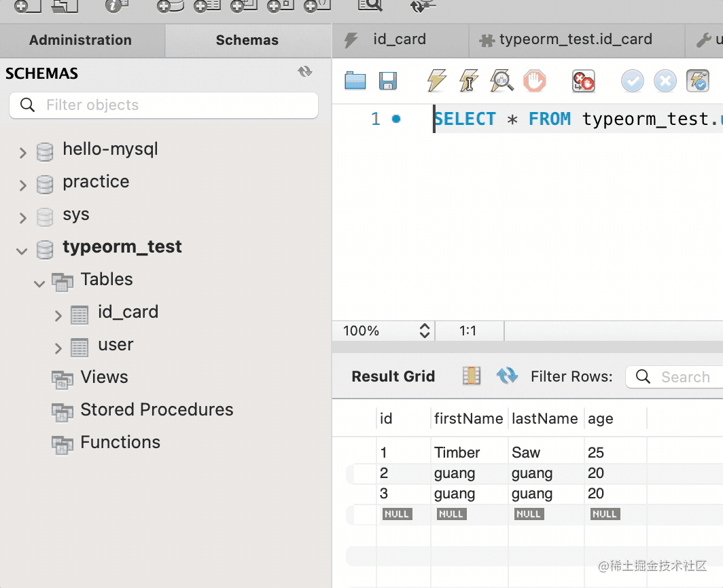Execute the SQL query with lightning bolt
Image resolution: width=723 pixels, height=588 pixels.
[436, 81]
